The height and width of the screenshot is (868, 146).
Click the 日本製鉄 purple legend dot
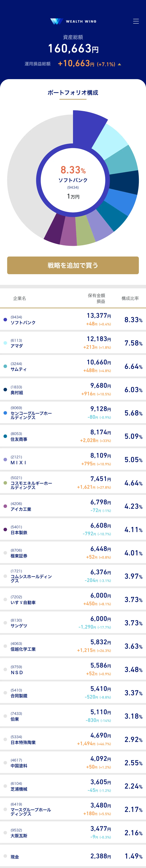[x=5, y=529]
